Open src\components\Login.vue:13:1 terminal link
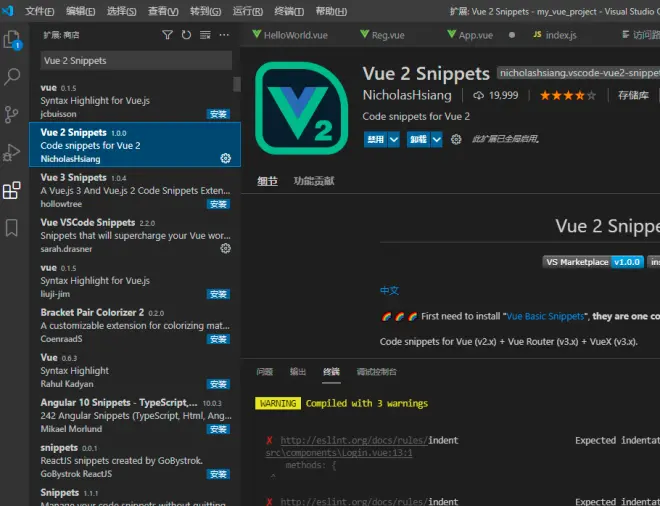 339,453
